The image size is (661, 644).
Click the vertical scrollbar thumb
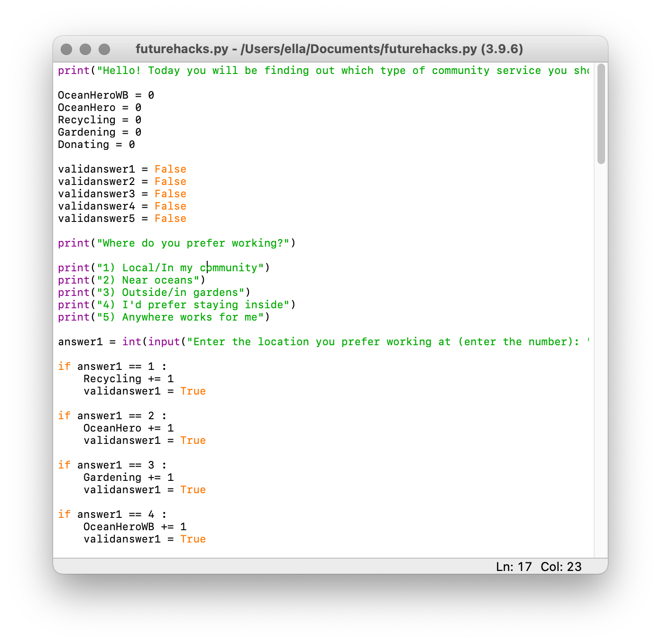[601, 114]
